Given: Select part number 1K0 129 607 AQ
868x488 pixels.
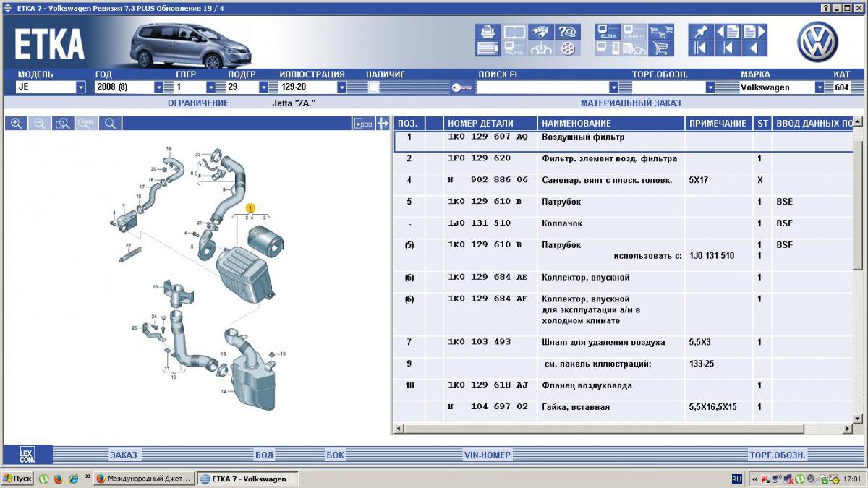Looking at the screenshot, I should (488, 137).
